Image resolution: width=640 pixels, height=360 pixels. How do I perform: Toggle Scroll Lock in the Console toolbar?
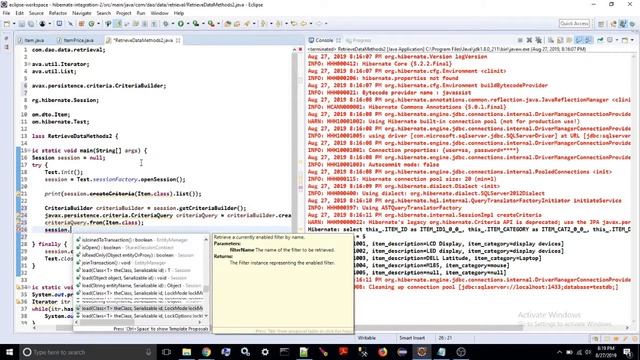pos(560,40)
